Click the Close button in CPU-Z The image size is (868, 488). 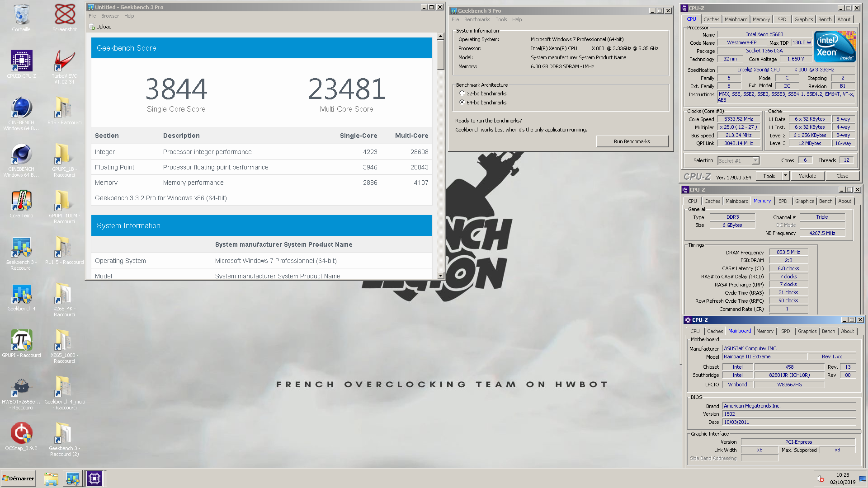pos(842,176)
